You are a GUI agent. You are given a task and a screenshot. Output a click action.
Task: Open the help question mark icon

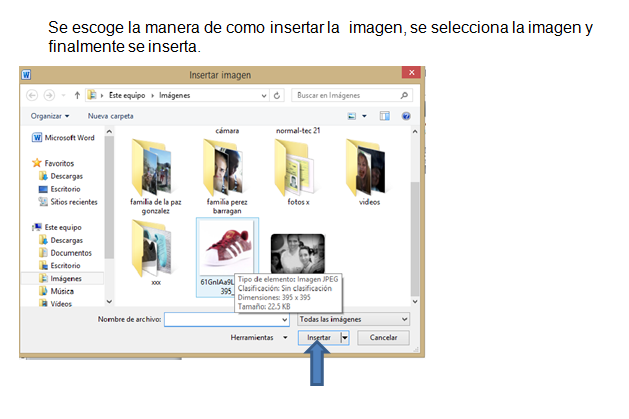[x=406, y=116]
